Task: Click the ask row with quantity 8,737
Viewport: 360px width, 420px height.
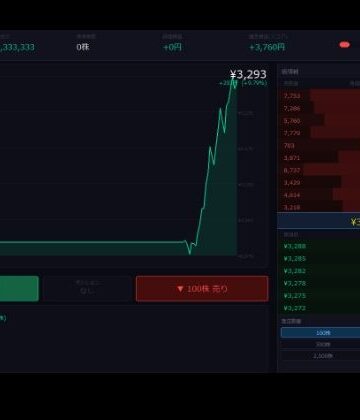Action: tap(319, 170)
